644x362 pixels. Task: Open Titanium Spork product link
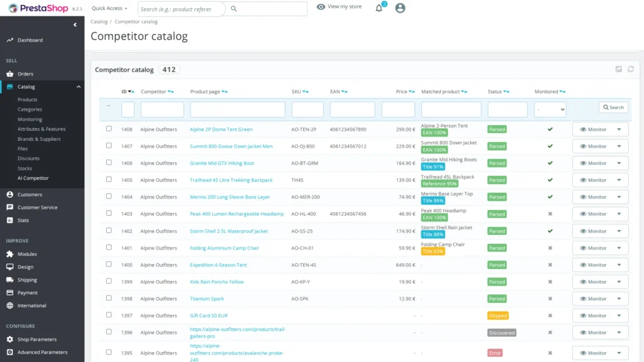click(x=206, y=299)
